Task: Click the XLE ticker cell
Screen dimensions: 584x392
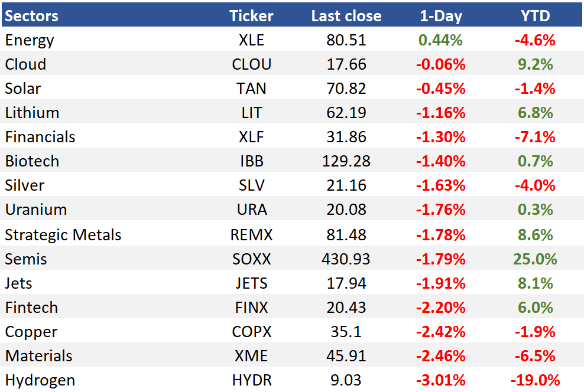Action: tap(251, 40)
